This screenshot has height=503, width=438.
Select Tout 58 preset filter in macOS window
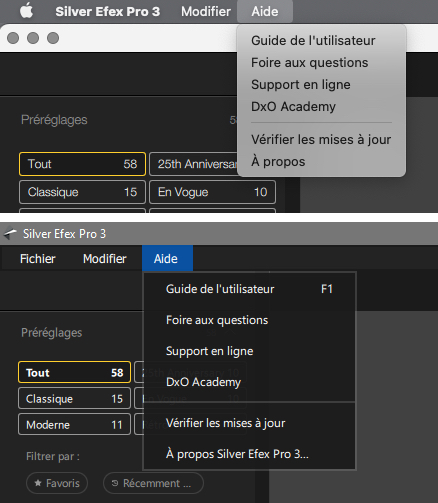coord(82,164)
